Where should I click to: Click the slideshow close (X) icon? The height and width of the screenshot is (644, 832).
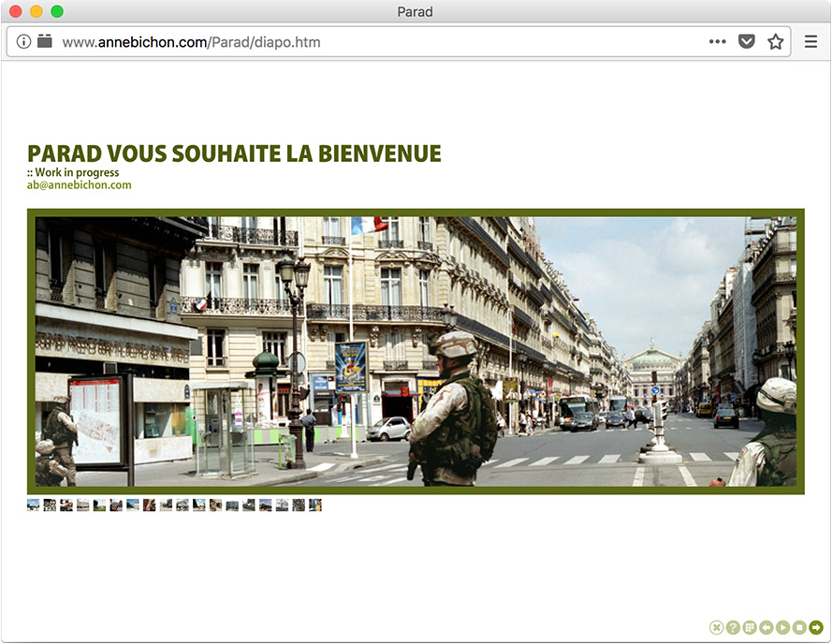pyautogui.click(x=716, y=627)
